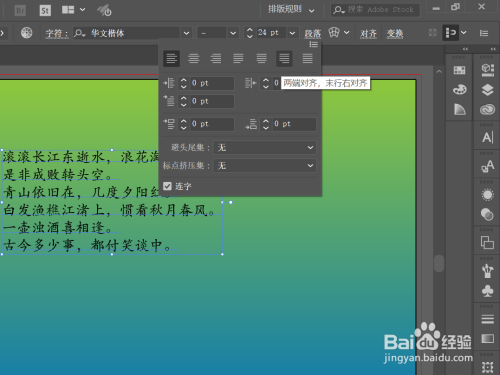This screenshot has width=500, height=375.
Task: Open the 避头尾集 dropdown
Action: [265, 147]
